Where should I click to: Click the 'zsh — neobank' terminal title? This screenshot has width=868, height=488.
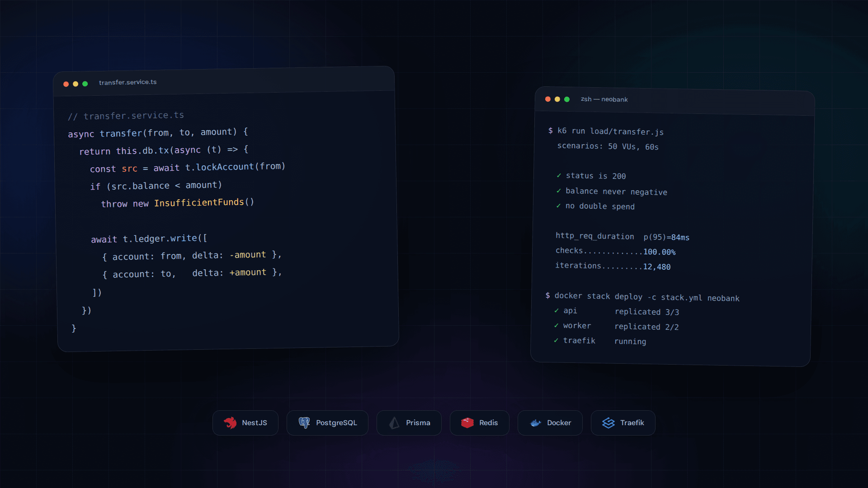point(604,99)
